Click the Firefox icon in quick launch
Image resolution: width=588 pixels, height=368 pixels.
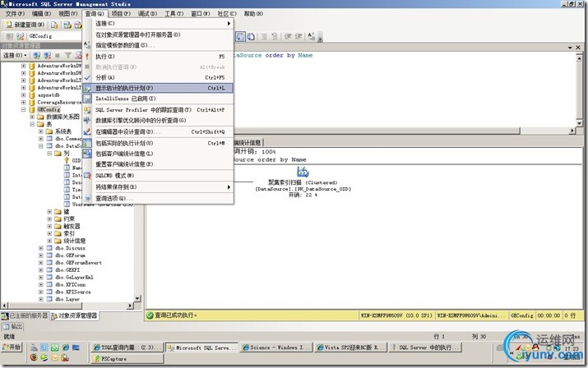(x=34, y=357)
